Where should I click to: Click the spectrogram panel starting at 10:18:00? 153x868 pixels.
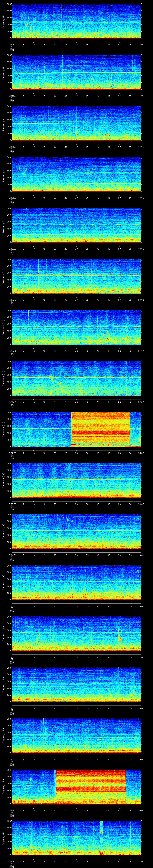point(77,225)
